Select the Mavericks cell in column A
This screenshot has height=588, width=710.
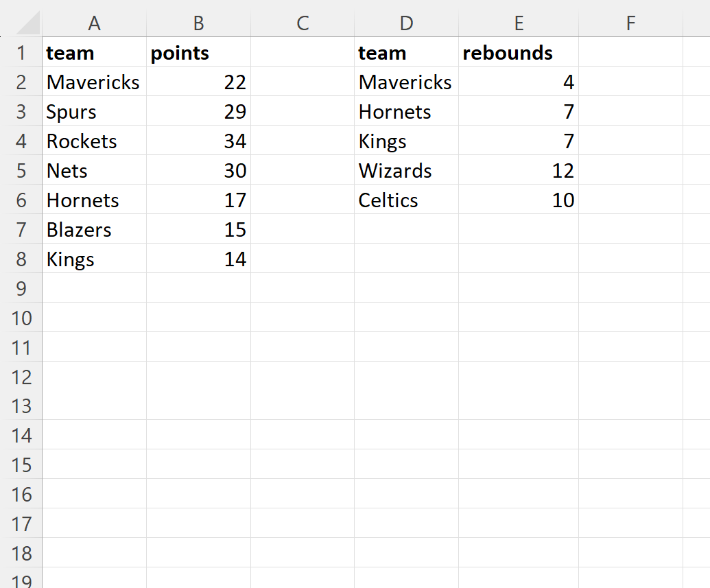pos(94,82)
